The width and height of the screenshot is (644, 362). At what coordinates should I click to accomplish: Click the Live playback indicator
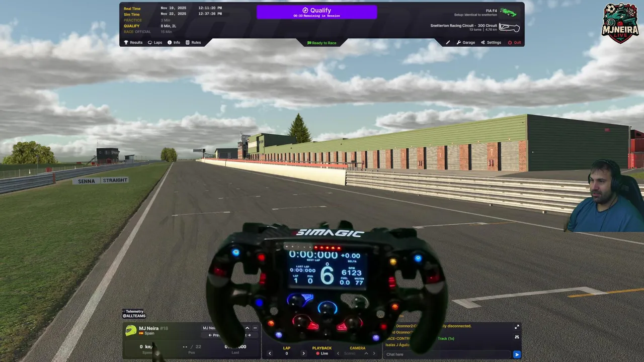(322, 353)
